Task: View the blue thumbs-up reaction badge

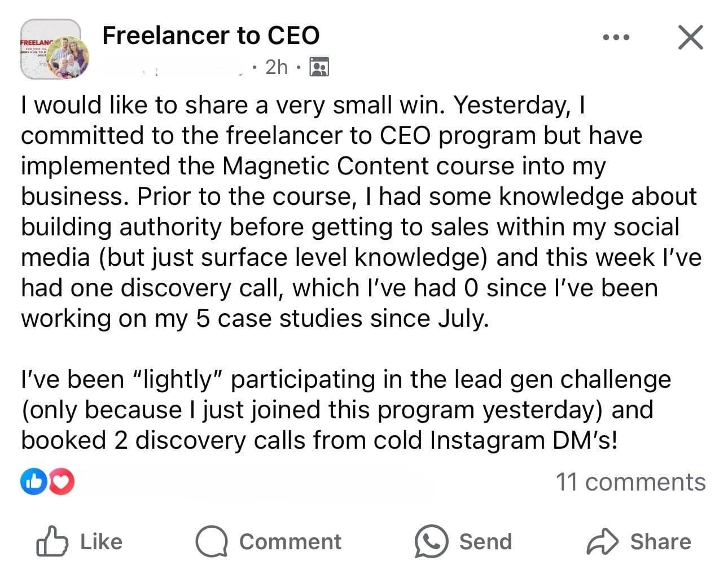Action: pyautogui.click(x=34, y=481)
